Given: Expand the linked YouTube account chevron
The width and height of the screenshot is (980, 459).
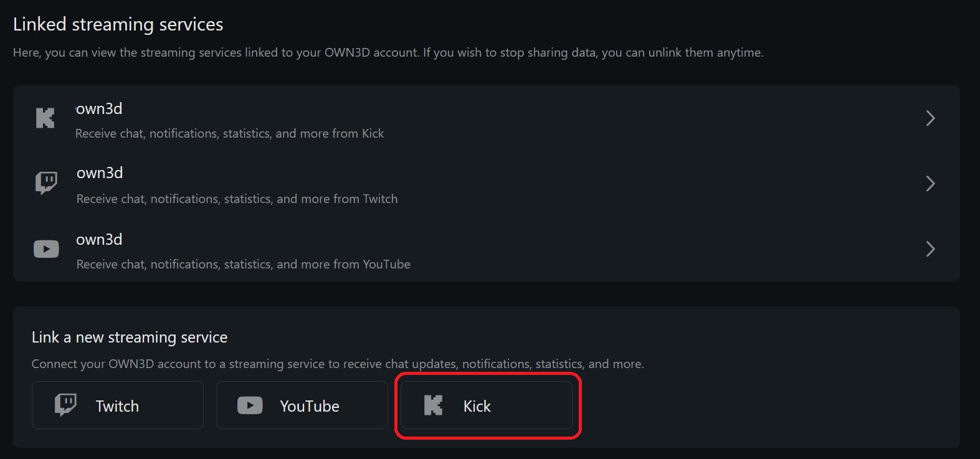Looking at the screenshot, I should coord(930,249).
